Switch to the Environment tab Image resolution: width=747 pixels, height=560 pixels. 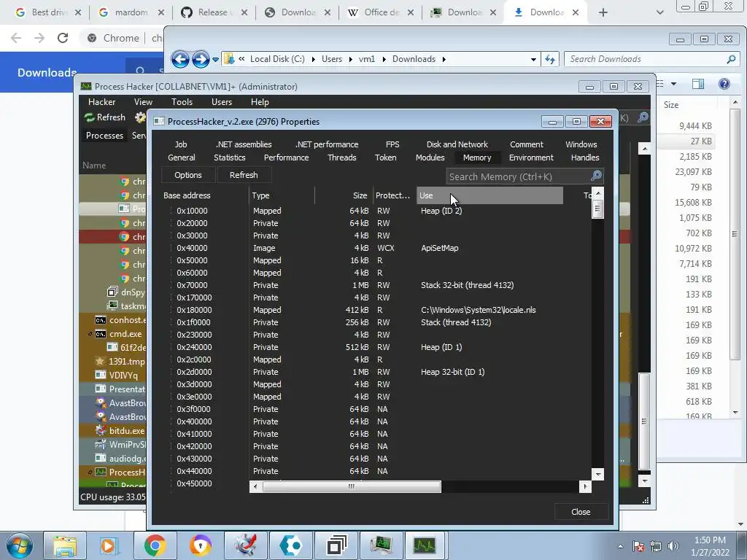[531, 157]
